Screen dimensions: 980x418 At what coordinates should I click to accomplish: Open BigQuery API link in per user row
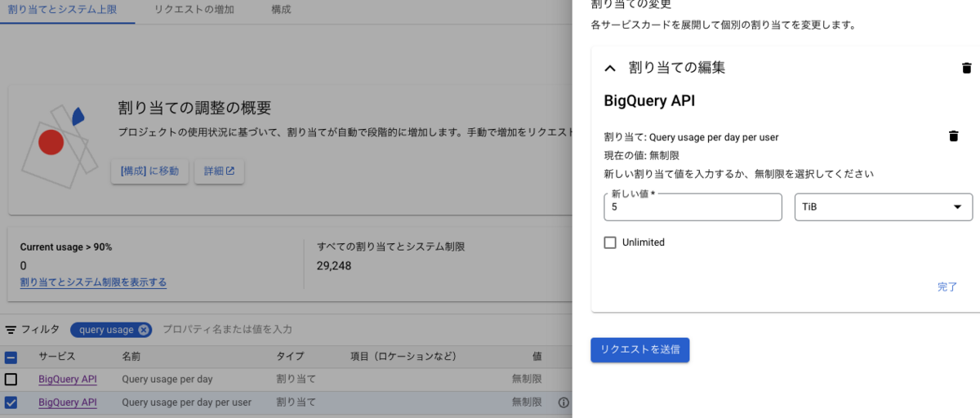(68, 402)
